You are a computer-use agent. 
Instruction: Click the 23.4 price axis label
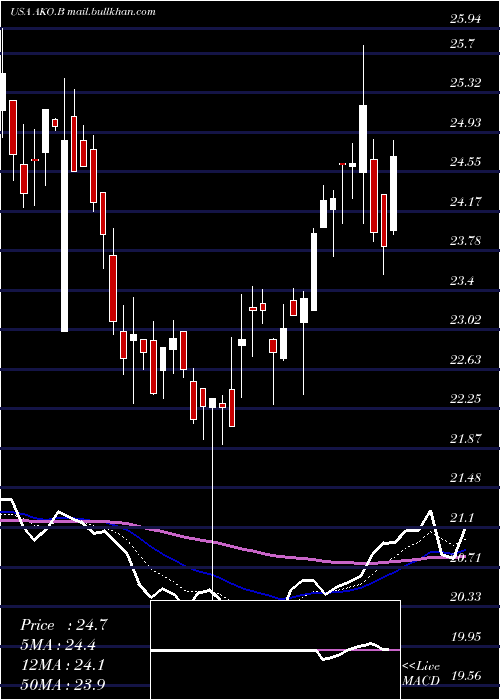(x=463, y=281)
